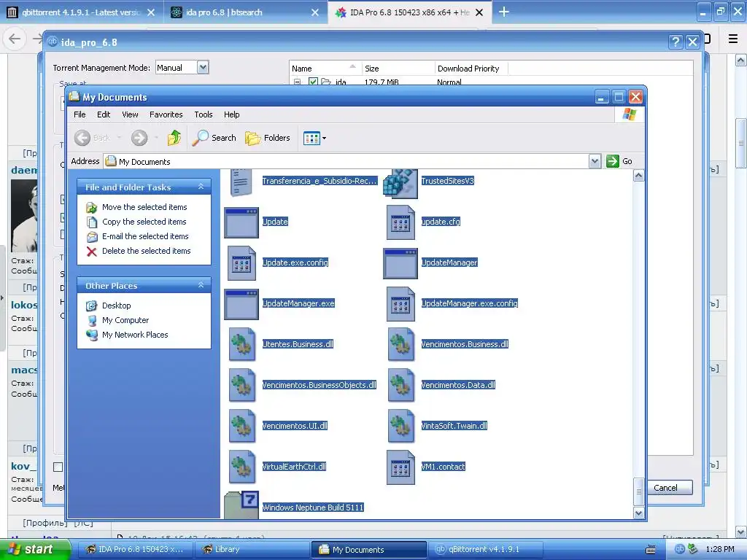Viewport: 747px width, 560px height.
Task: Click the Windows Start button
Action: (x=35, y=549)
